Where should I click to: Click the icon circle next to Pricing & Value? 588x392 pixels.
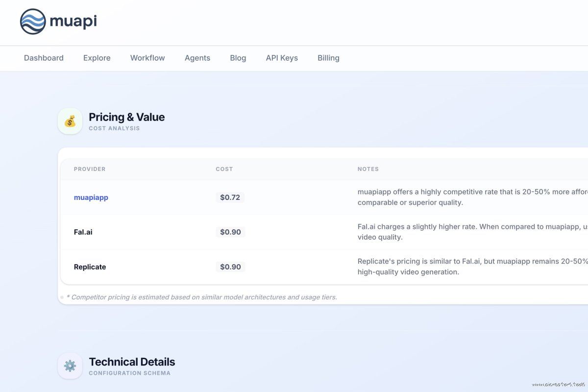(70, 121)
